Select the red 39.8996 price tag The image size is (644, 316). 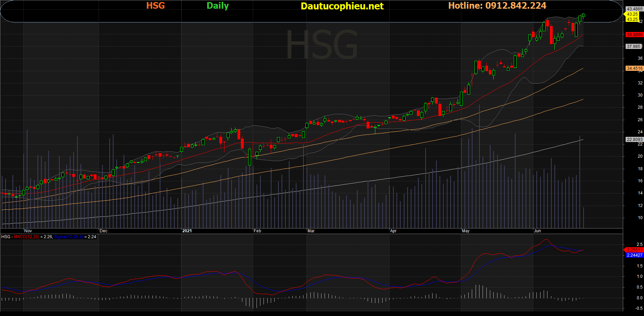click(634, 35)
